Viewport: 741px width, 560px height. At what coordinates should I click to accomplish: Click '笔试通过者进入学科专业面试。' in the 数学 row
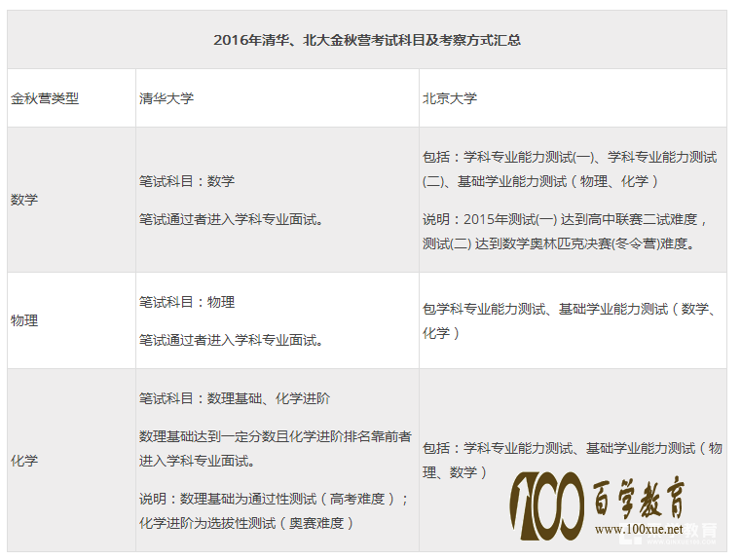[x=232, y=219]
